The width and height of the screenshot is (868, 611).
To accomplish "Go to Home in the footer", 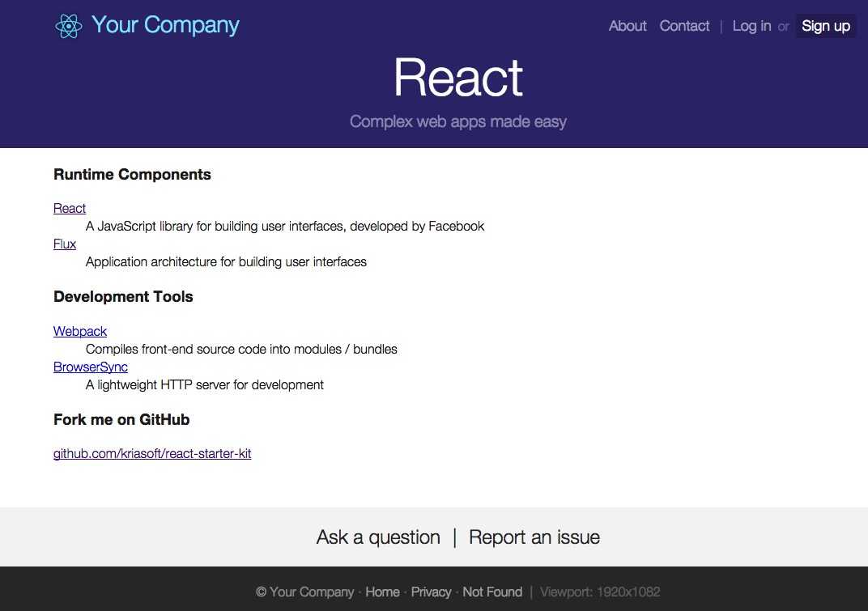I will click(382, 592).
